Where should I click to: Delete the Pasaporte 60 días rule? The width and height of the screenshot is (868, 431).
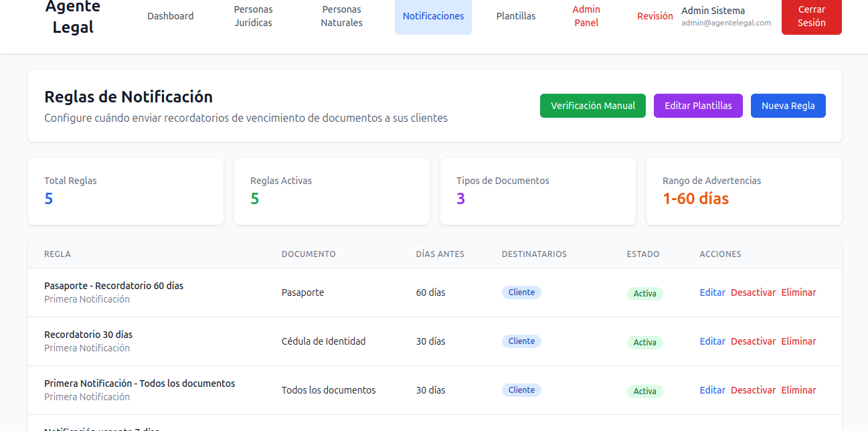pos(798,292)
